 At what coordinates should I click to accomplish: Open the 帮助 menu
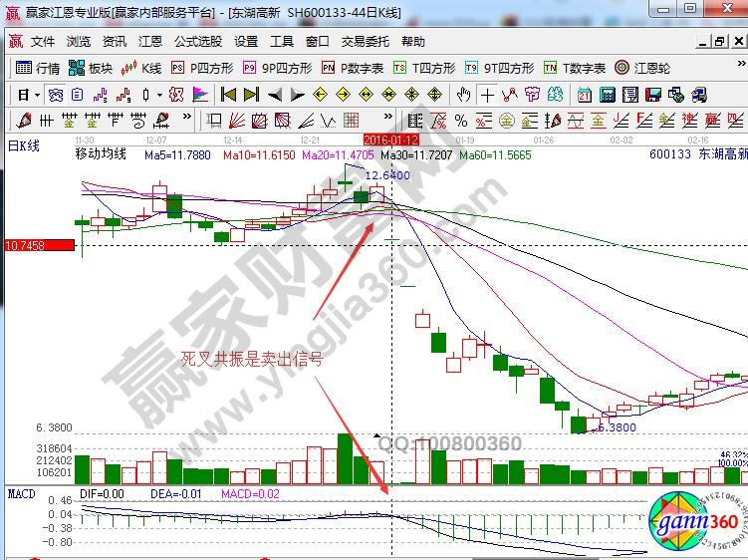click(413, 42)
